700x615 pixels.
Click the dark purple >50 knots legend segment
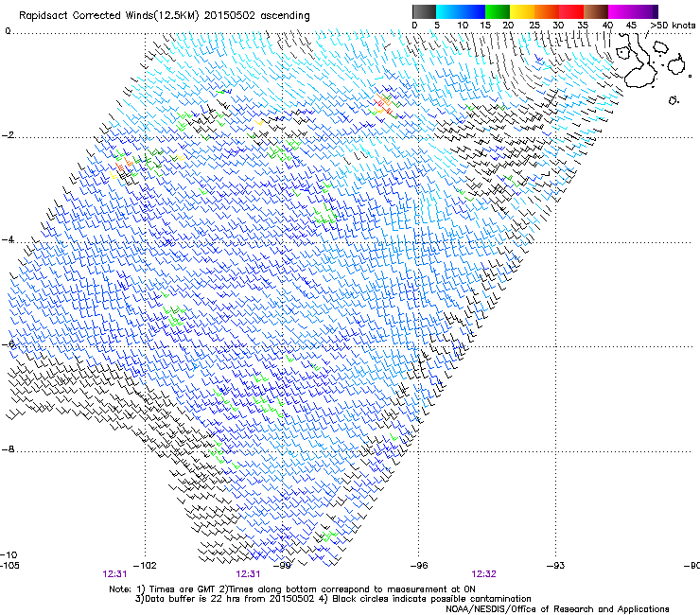pos(656,11)
